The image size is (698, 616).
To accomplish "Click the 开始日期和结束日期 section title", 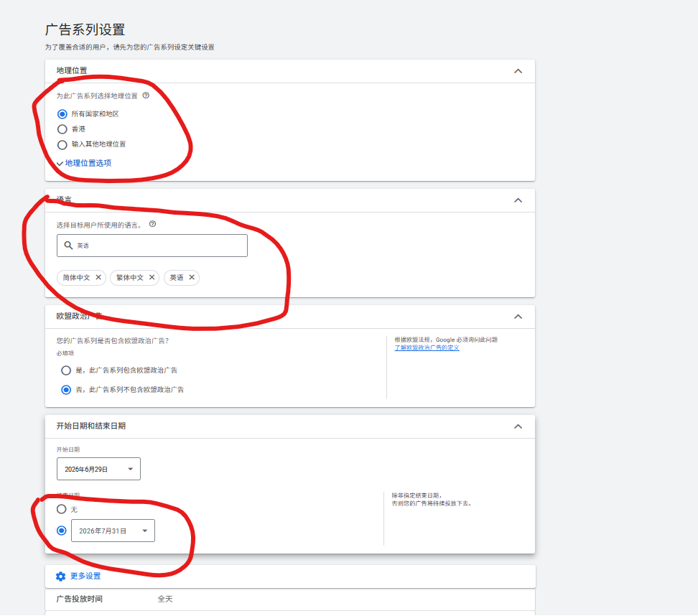I will 90,426.
